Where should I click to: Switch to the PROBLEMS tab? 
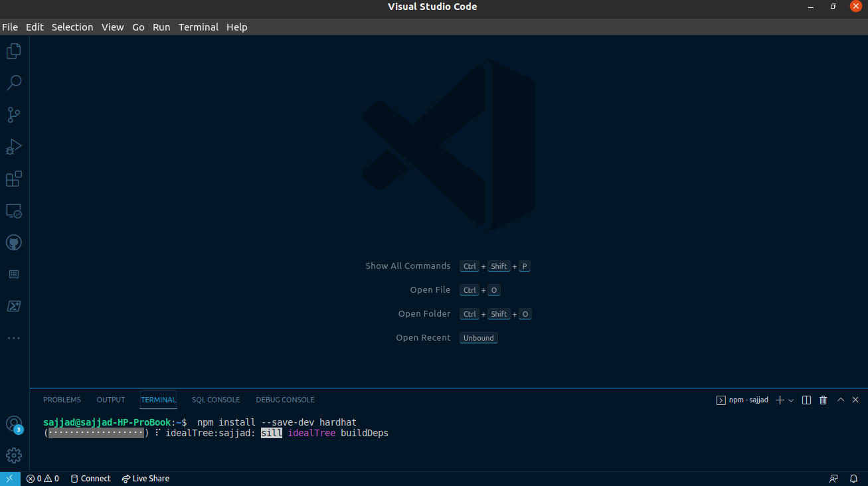pyautogui.click(x=62, y=400)
